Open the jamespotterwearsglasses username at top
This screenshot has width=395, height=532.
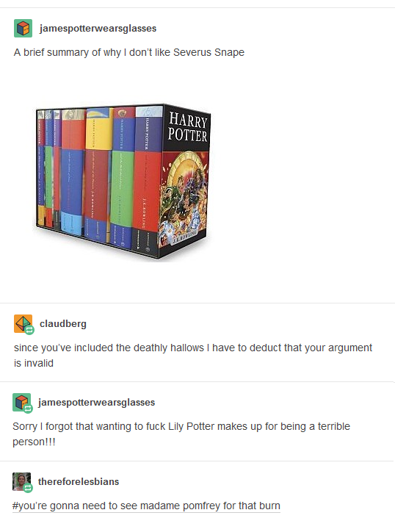[98, 29]
